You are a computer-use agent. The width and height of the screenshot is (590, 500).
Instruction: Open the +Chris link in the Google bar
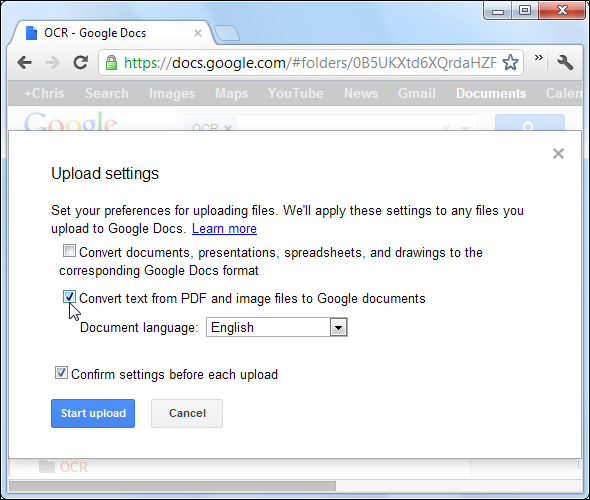tap(44, 93)
